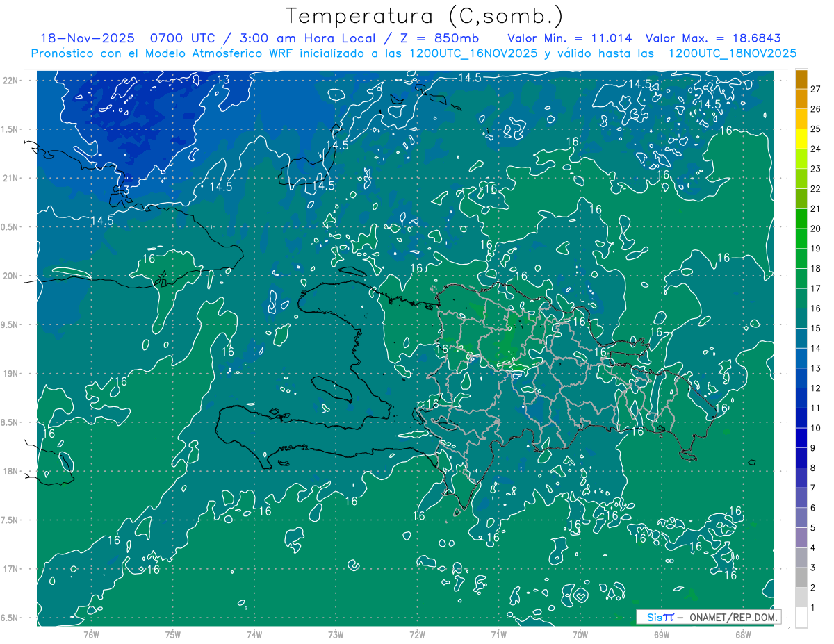Click the '70W' longitude axis label
The height and width of the screenshot is (644, 834).
pos(580,635)
